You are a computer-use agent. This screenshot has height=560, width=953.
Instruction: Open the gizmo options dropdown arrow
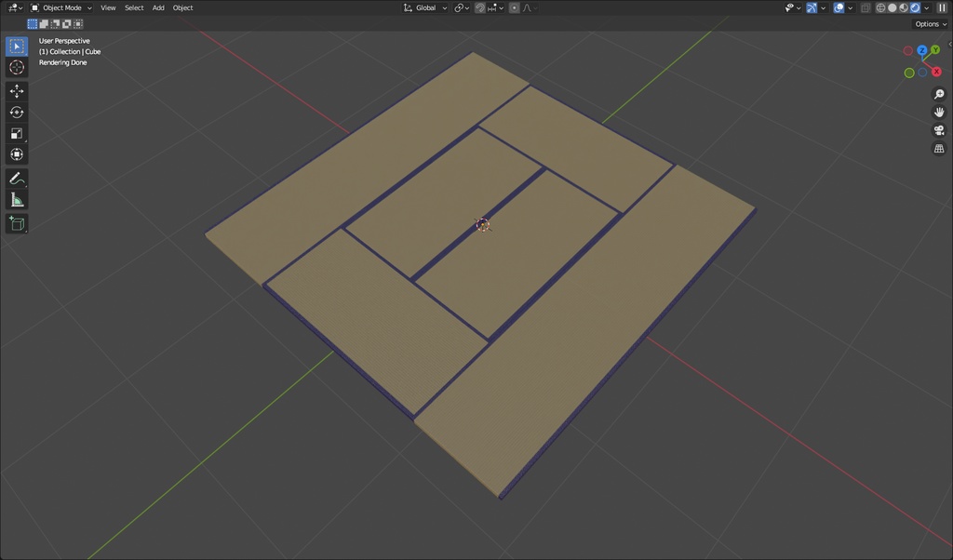pyautogui.click(x=823, y=7)
